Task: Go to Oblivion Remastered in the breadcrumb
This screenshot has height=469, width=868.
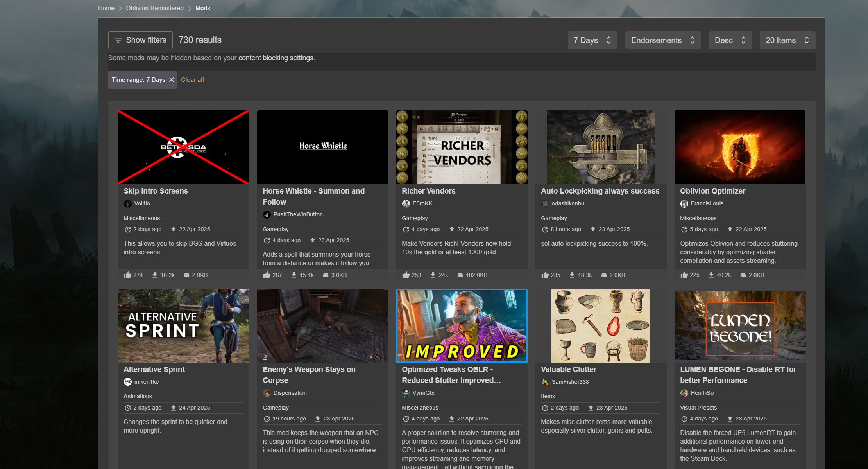Action: coord(155,8)
